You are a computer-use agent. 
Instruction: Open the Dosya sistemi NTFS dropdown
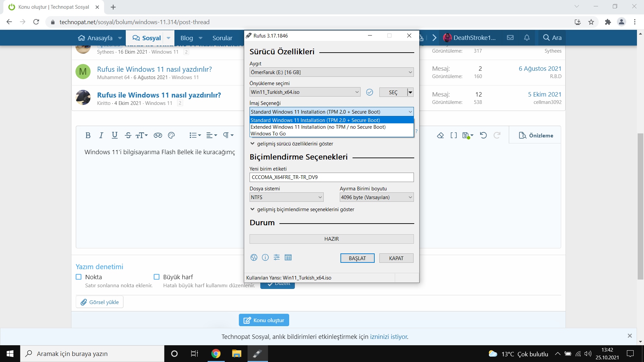(x=286, y=197)
